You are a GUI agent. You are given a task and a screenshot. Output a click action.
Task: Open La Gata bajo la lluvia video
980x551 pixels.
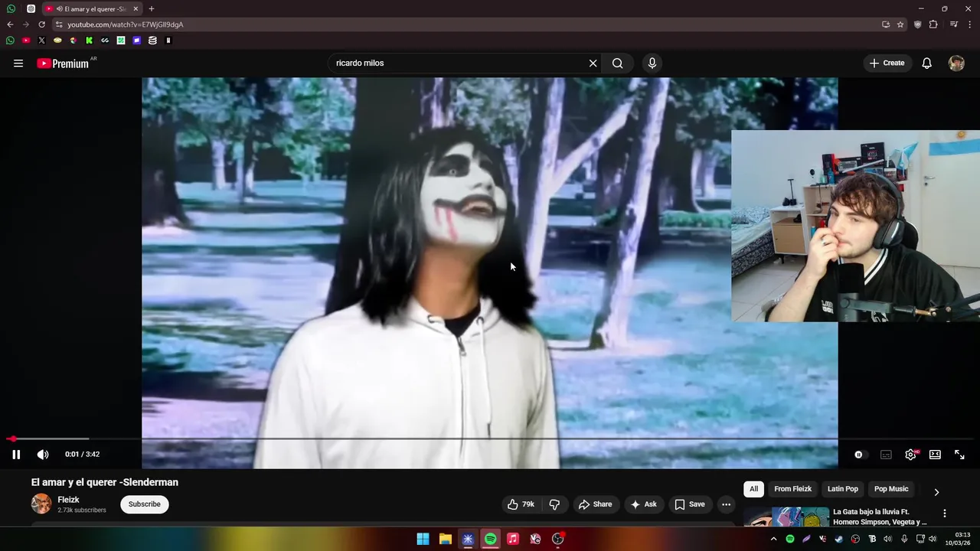[880, 517]
